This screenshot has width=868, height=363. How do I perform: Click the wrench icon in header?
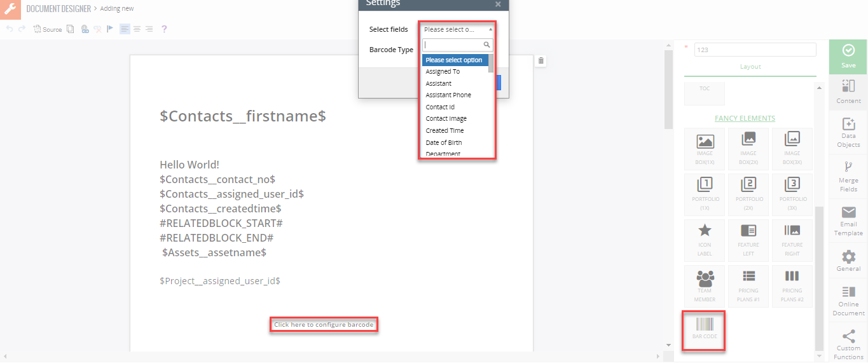pos(10,9)
